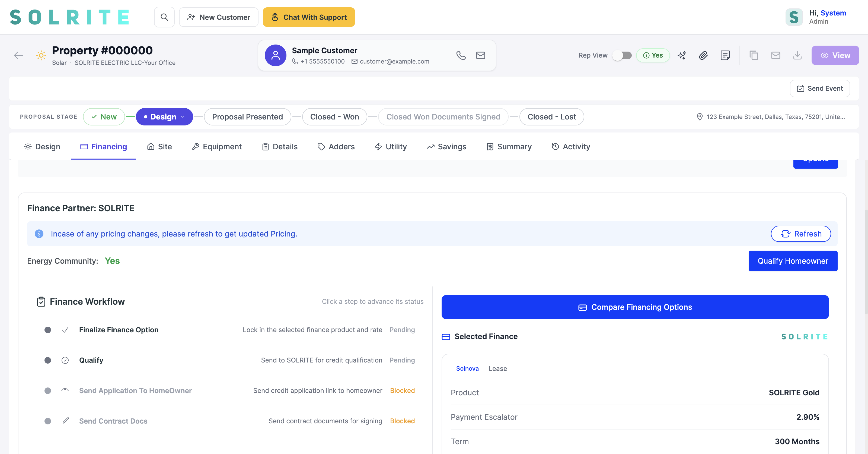This screenshot has height=454, width=868.
Task: Click the System user name link
Action: (833, 13)
